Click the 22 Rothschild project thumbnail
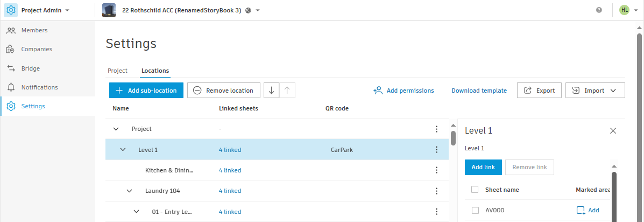644x222 pixels. pos(109,10)
